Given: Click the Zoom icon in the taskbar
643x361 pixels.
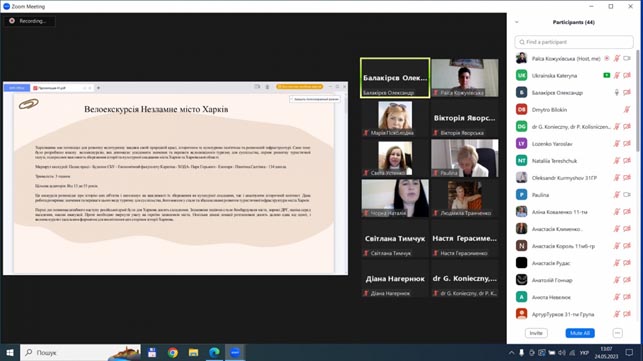Looking at the screenshot, I should [x=235, y=352].
